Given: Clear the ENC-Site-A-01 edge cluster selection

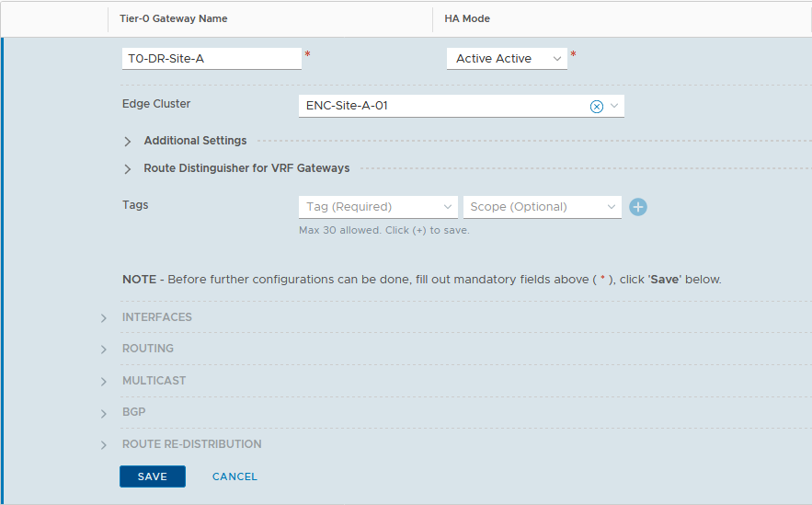Looking at the screenshot, I should click(597, 106).
